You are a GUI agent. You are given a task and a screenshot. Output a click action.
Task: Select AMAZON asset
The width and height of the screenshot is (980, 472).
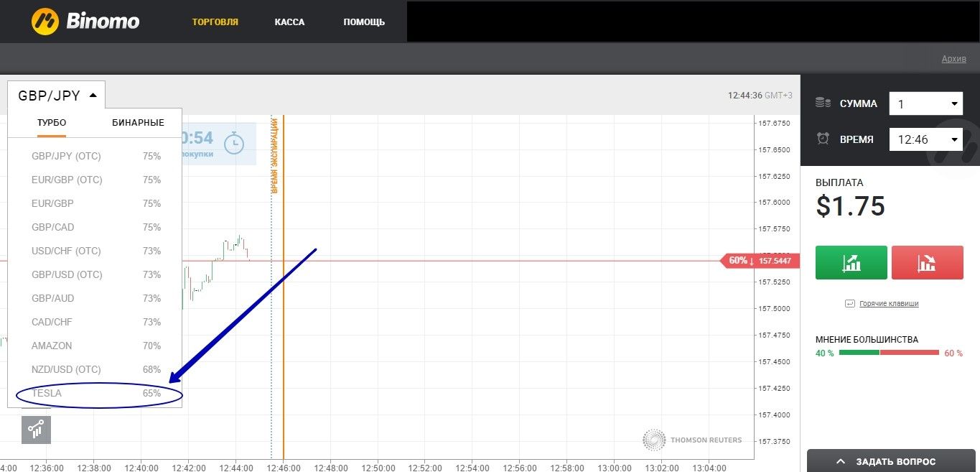tap(95, 346)
